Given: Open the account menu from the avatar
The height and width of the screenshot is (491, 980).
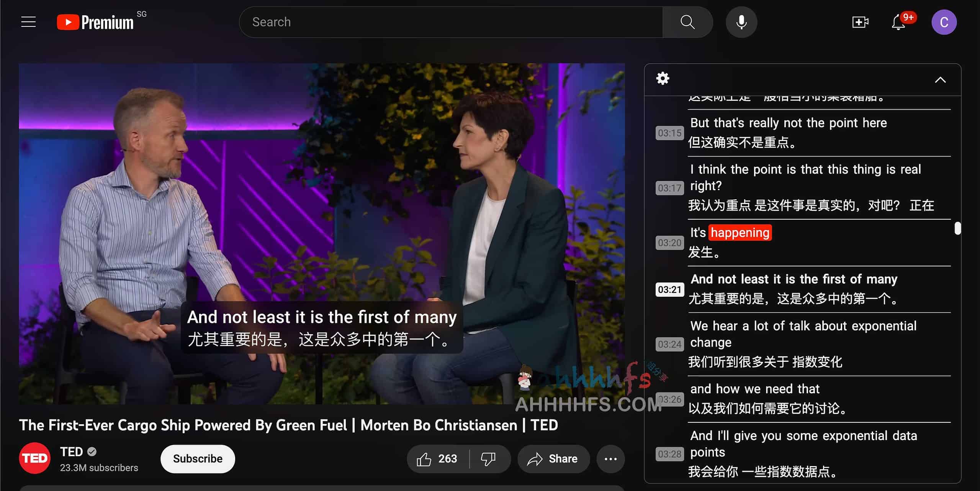Looking at the screenshot, I should [x=944, y=22].
